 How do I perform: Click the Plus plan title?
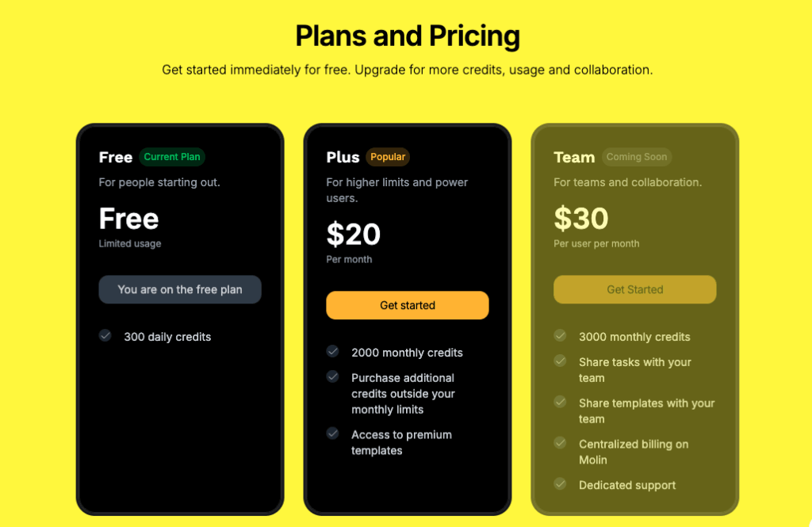point(343,157)
